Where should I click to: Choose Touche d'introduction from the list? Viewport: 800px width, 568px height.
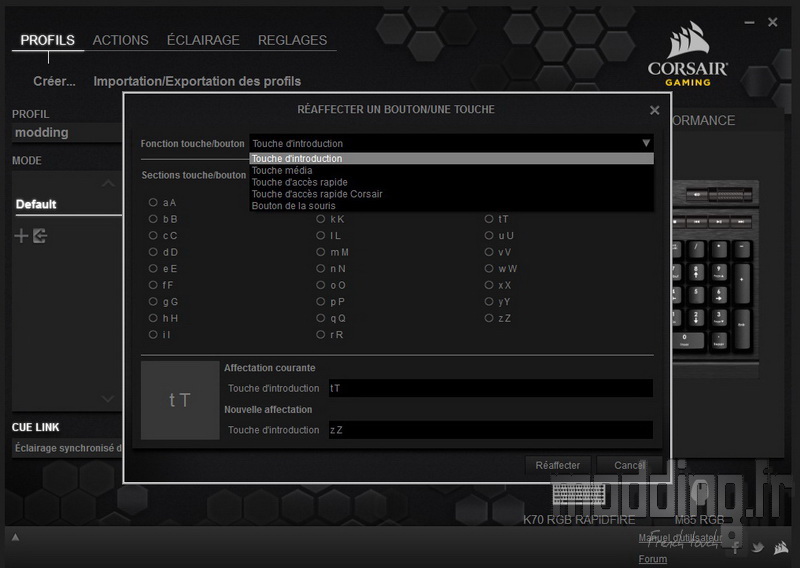click(451, 159)
